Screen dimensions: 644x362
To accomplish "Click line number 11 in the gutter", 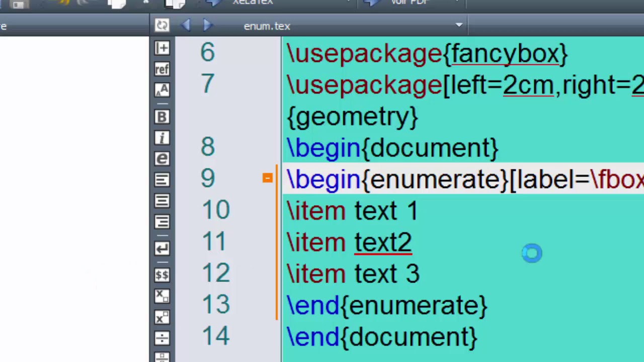I will tap(214, 241).
